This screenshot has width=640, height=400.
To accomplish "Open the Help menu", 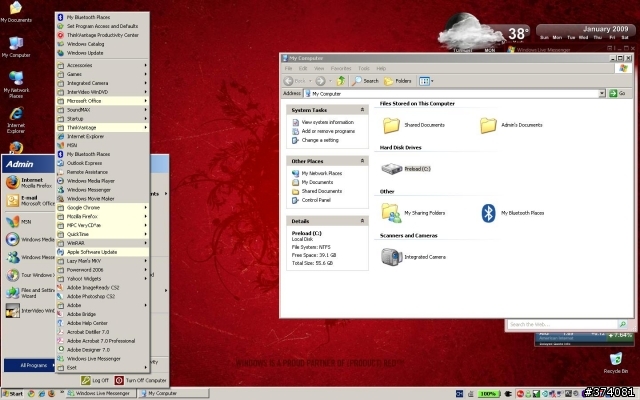I will pyautogui.click(x=381, y=69).
